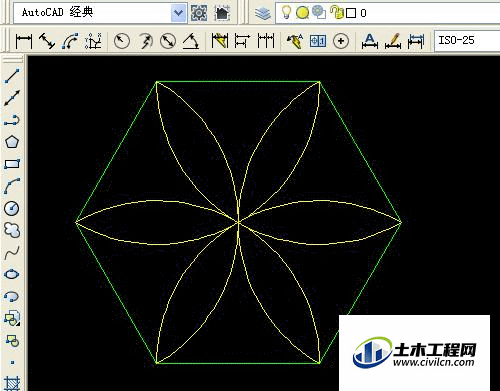The height and width of the screenshot is (391, 500).
Task: Select the Rectangle tool
Action: tap(12, 164)
